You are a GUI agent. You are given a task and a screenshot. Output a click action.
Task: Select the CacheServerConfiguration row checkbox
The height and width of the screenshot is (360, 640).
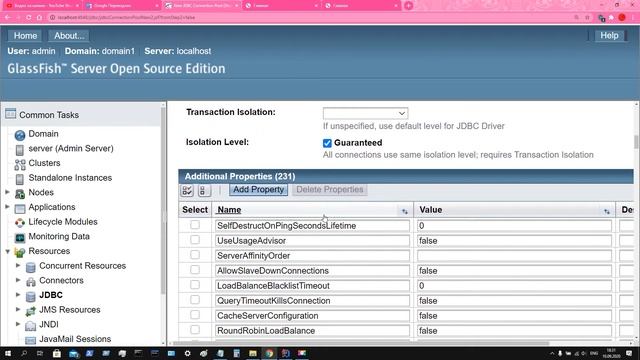point(195,315)
